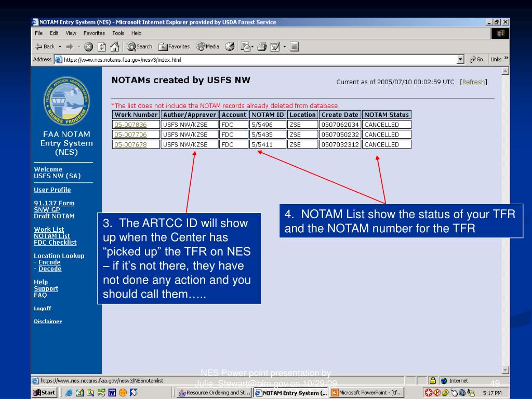Click the Back navigation arrow

pos(45,46)
